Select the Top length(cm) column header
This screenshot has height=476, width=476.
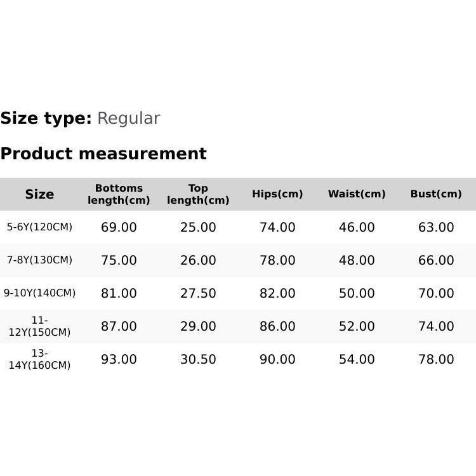click(198, 194)
